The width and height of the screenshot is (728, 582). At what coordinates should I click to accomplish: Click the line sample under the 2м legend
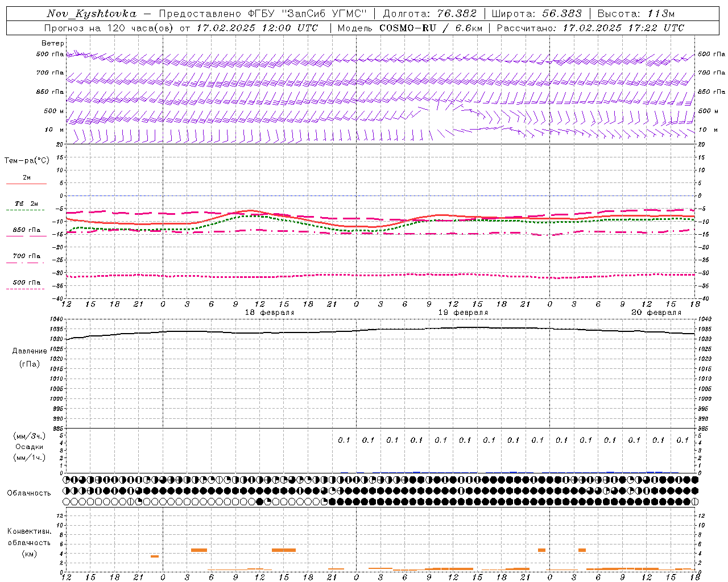(x=26, y=184)
